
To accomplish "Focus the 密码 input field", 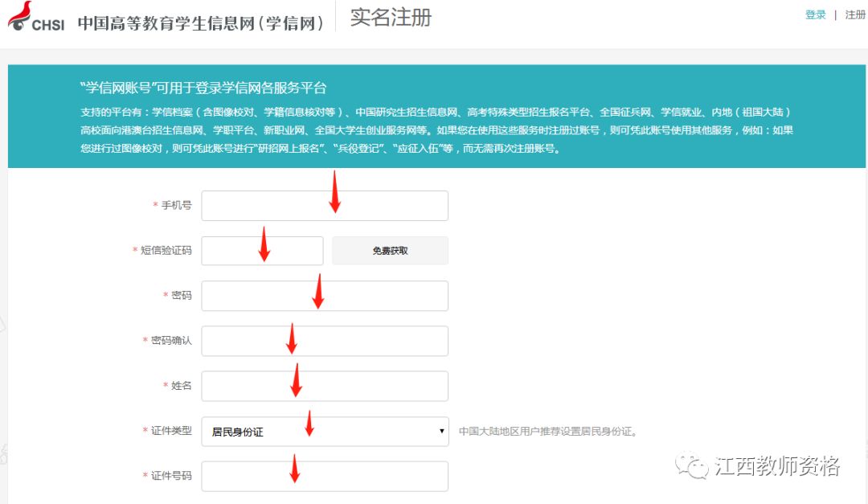I will [x=325, y=296].
